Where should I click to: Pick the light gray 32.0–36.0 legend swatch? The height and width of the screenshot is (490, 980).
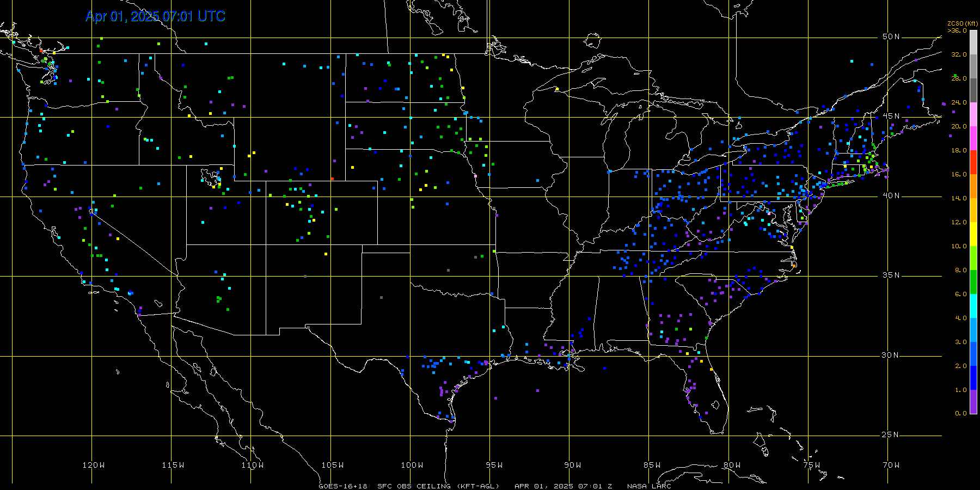pos(973,42)
